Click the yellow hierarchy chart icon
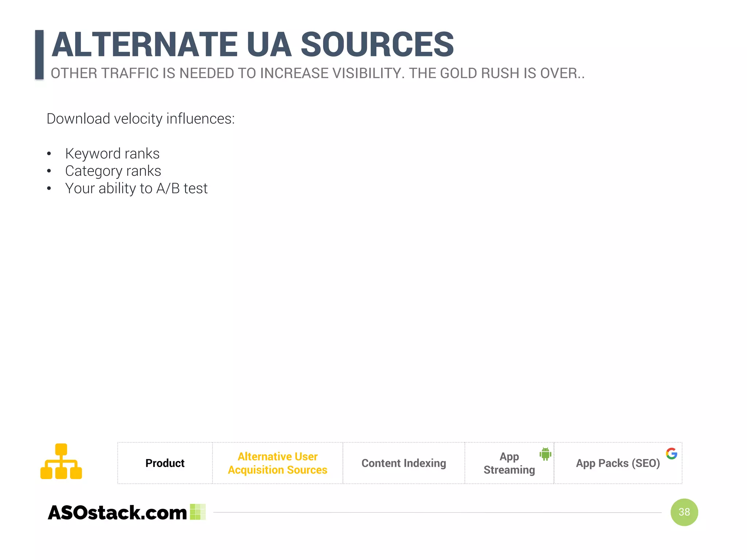Image resolution: width=747 pixels, height=560 pixels. click(x=61, y=461)
